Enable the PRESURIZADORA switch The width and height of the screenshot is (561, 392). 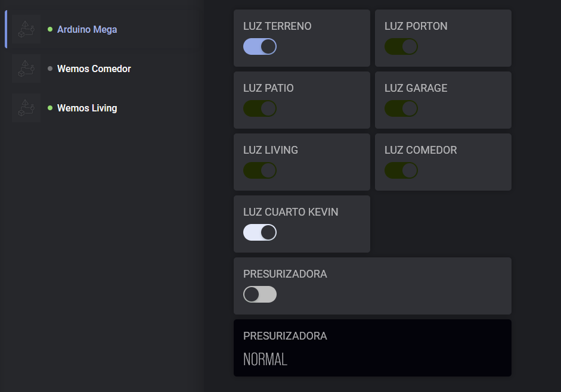pos(260,294)
